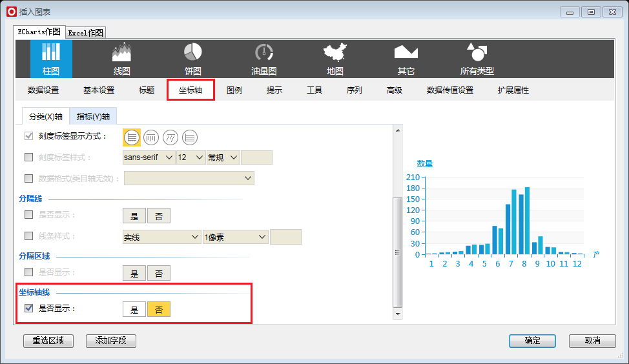Open the 扩展属性 tab
Viewport: 629px width, 364px height.
coord(513,90)
